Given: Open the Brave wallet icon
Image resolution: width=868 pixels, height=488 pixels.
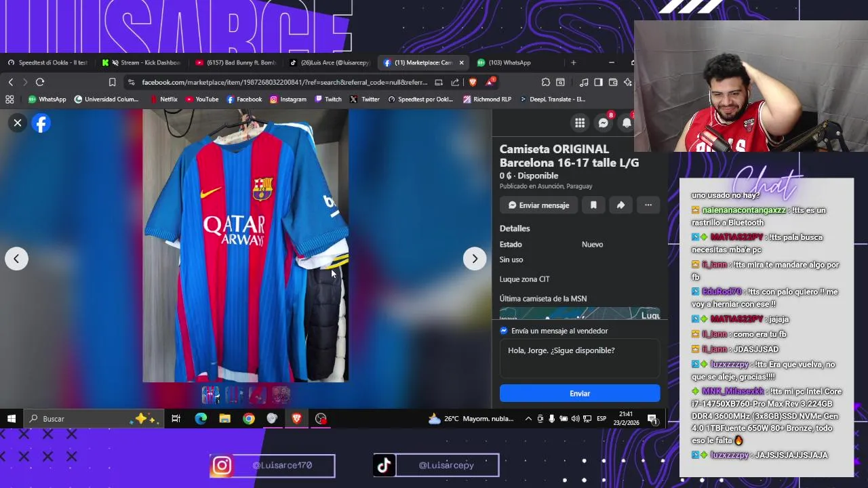Looking at the screenshot, I should click(x=613, y=82).
